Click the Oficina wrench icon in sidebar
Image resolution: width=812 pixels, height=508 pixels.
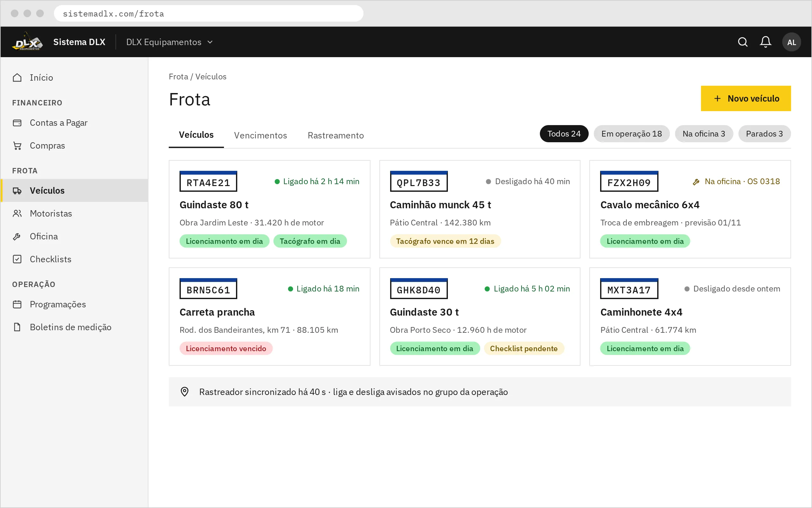point(17,236)
